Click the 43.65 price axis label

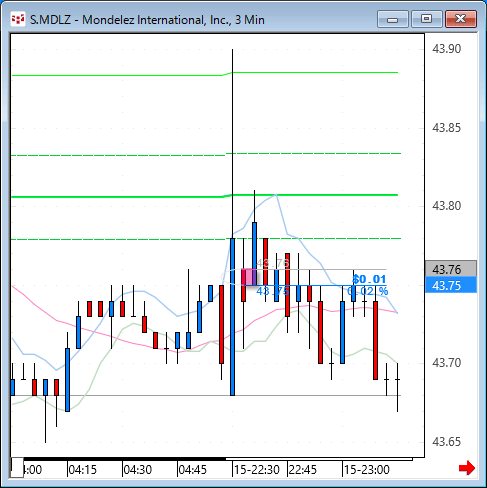(x=447, y=442)
